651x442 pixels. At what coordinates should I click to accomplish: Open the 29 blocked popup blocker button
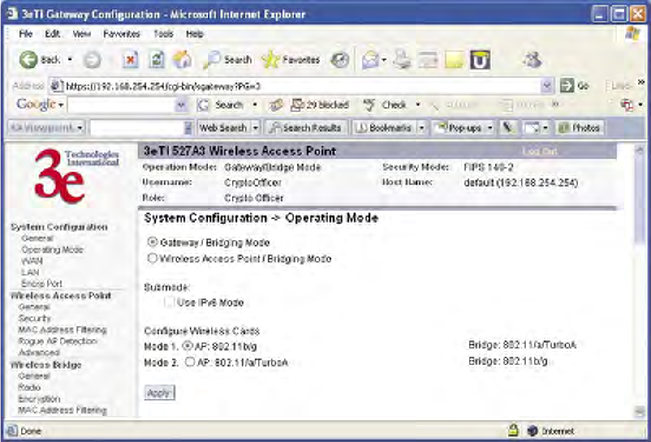point(320,105)
